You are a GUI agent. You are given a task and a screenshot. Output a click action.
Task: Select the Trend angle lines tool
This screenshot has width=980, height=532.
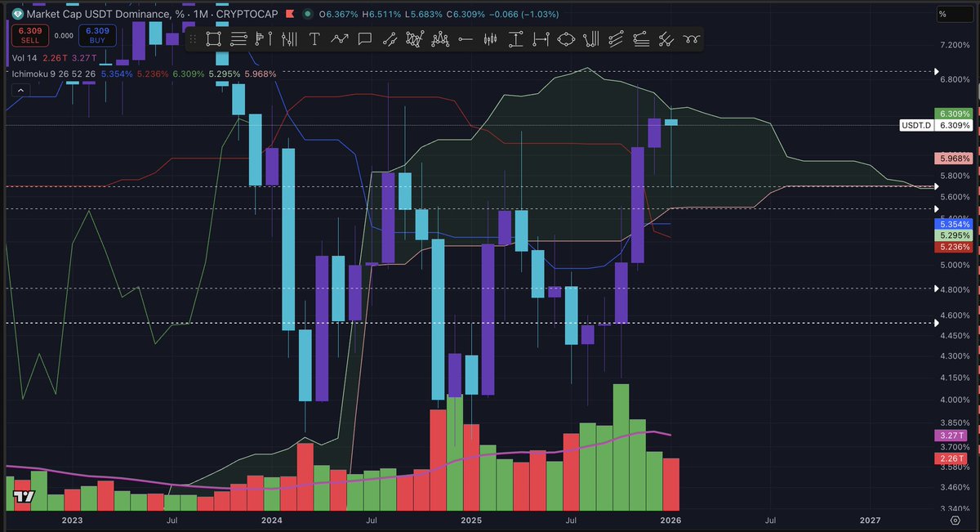[666, 38]
